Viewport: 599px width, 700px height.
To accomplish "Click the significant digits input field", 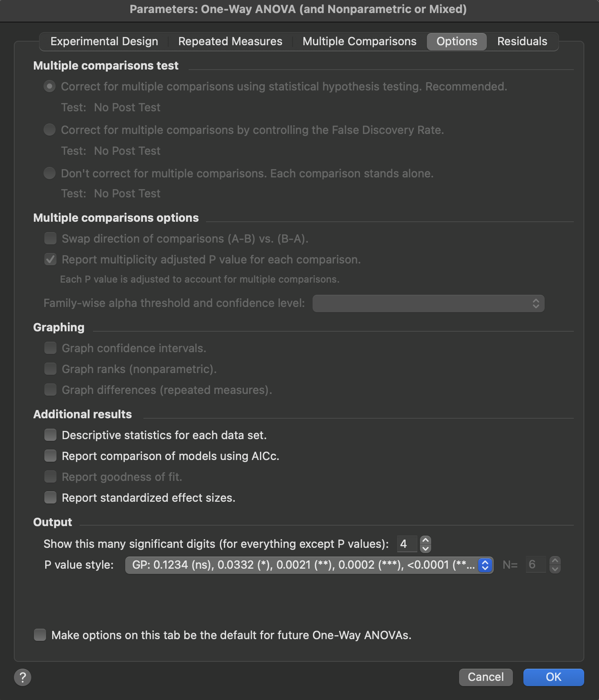I will click(x=407, y=544).
